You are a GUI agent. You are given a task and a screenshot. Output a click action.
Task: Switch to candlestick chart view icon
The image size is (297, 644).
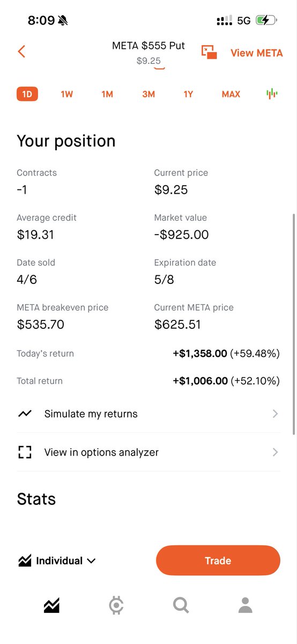pyautogui.click(x=272, y=94)
